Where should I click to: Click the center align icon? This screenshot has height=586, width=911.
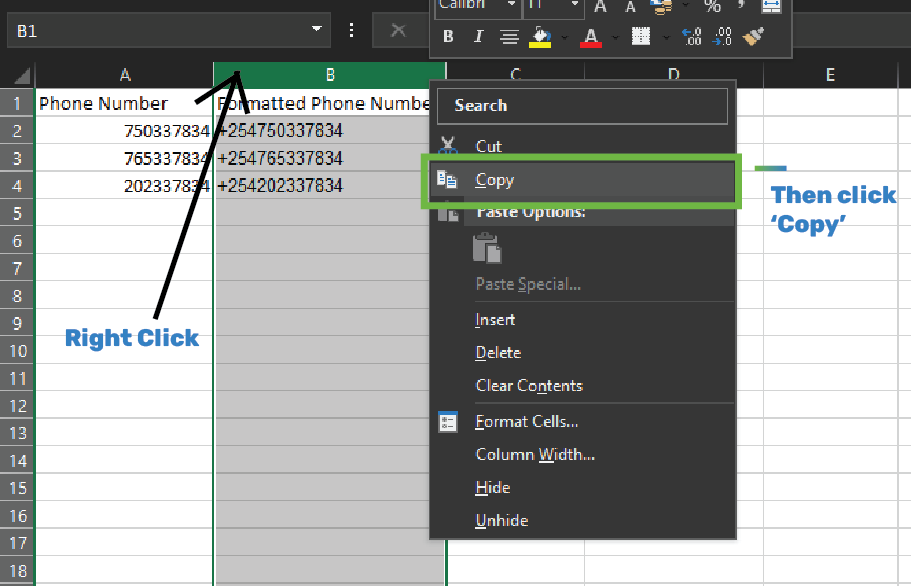click(509, 37)
